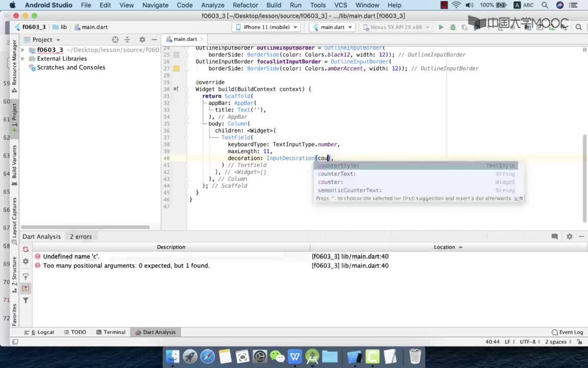Click lib breadcrumb in navigation bar
588x368 pixels.
pos(60,27)
